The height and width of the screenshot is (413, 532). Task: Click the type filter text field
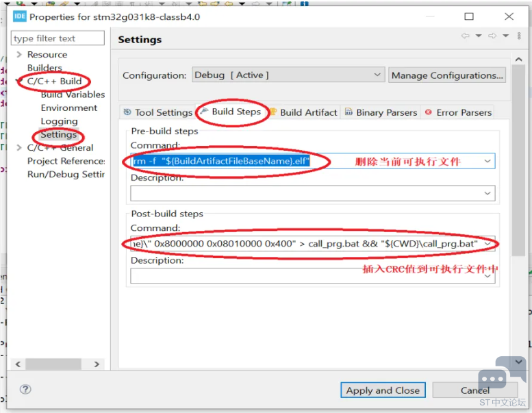pyautogui.click(x=58, y=38)
